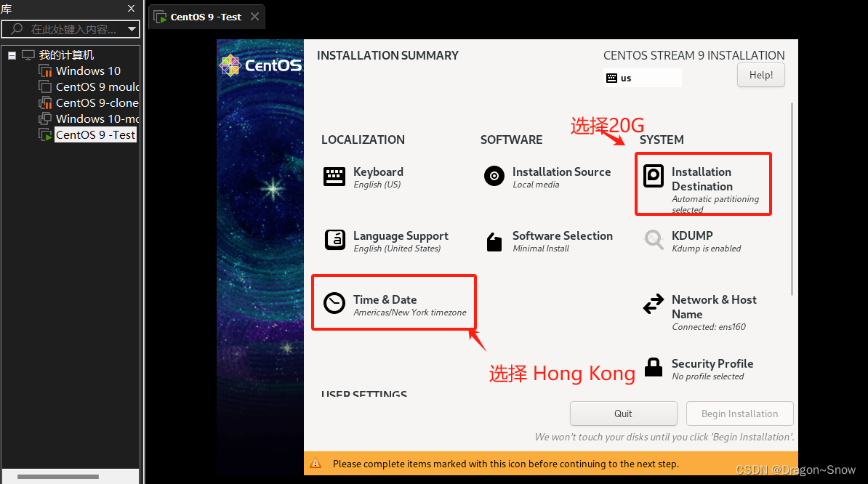The image size is (868, 484).
Task: Collapse the 我的计算机 tree node
Action: pyautogui.click(x=12, y=55)
